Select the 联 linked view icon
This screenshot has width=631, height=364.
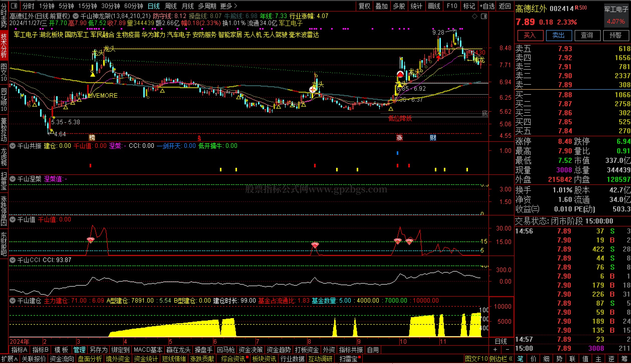(572, 359)
